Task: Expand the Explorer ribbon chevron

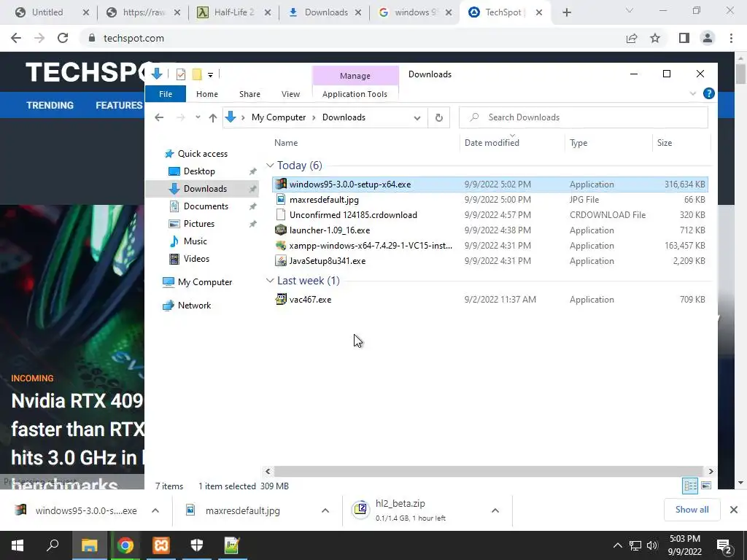Action: (693, 94)
